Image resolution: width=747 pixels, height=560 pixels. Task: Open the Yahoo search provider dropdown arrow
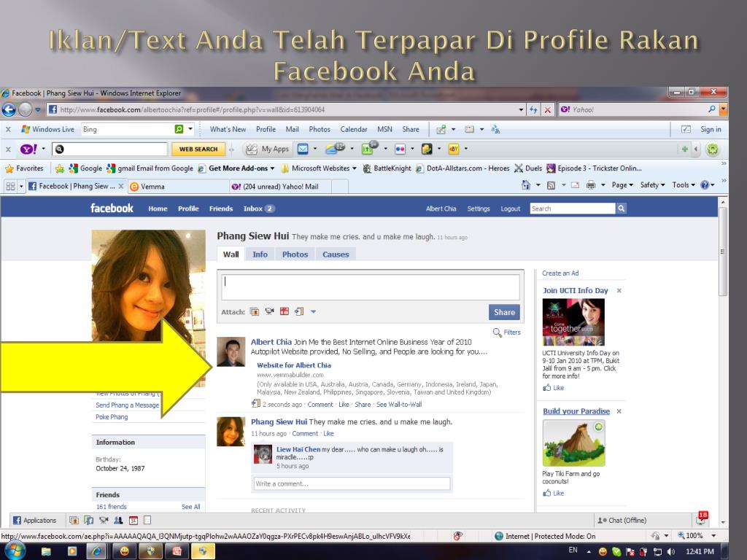tap(723, 109)
